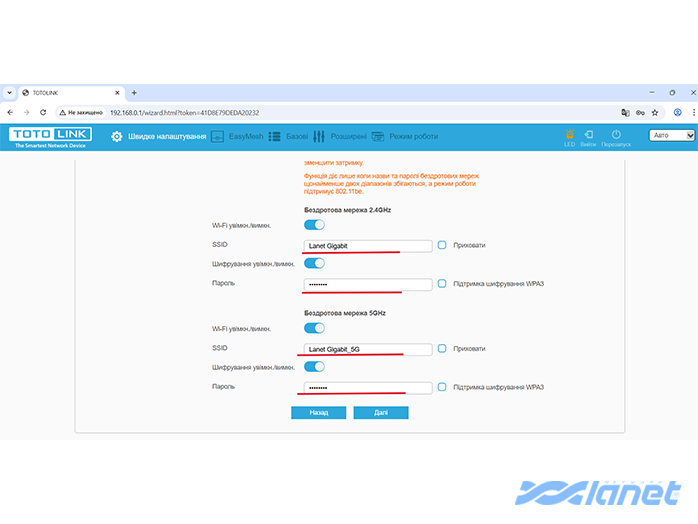Toggle 5GHz encryption switch
This screenshot has width=698, height=524.
pos(314,367)
